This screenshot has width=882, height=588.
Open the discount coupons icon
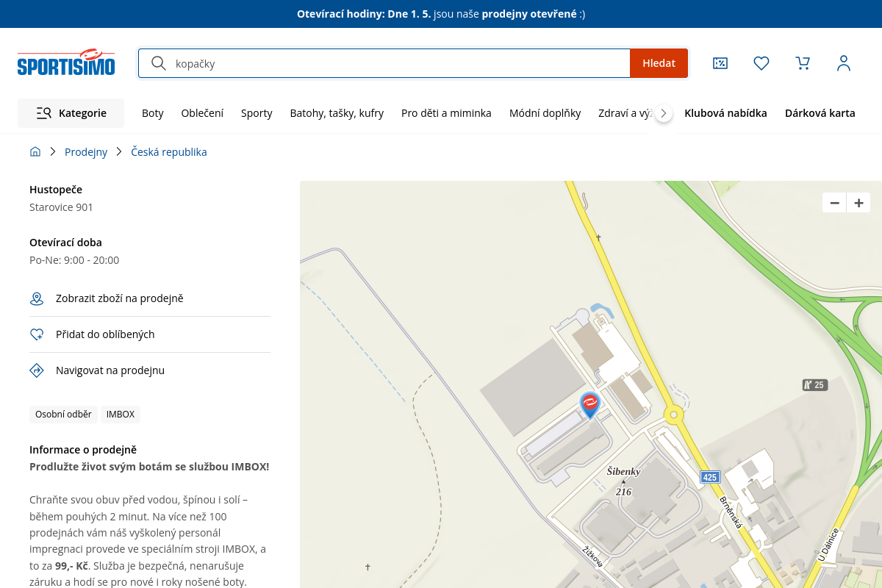click(720, 63)
